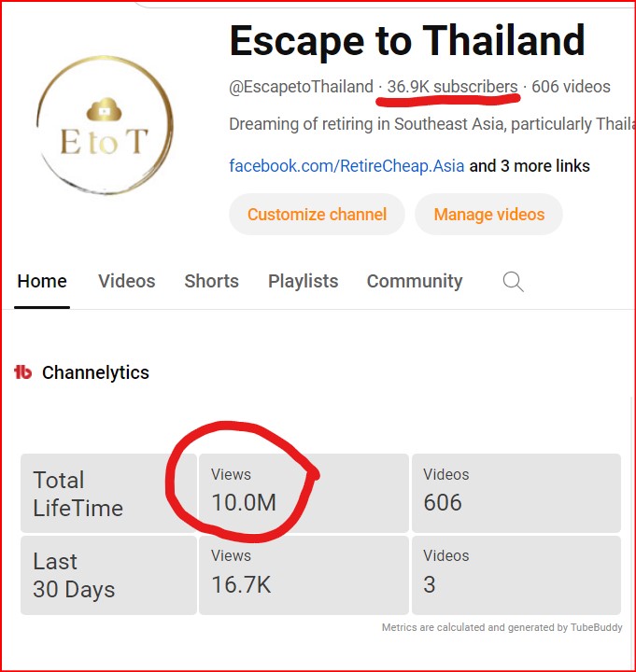
Task: Click the channel search magnifier icon
Action: tap(513, 282)
